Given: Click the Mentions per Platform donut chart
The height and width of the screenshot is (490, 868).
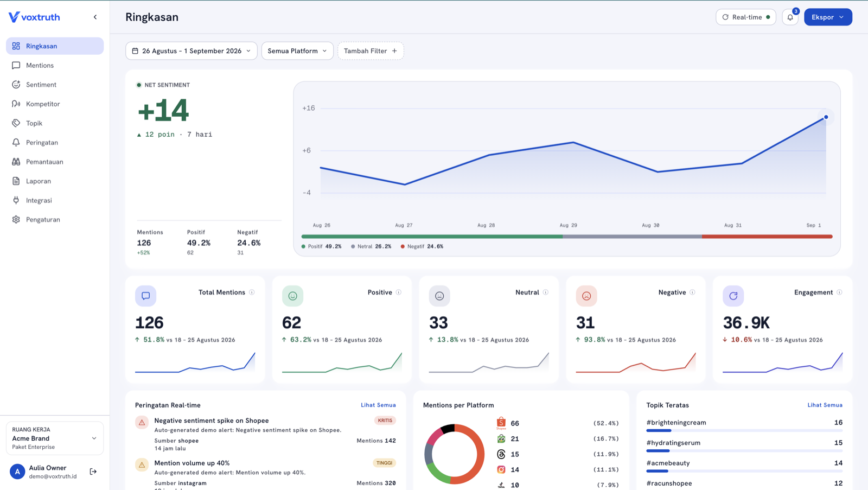Looking at the screenshot, I should [x=454, y=454].
